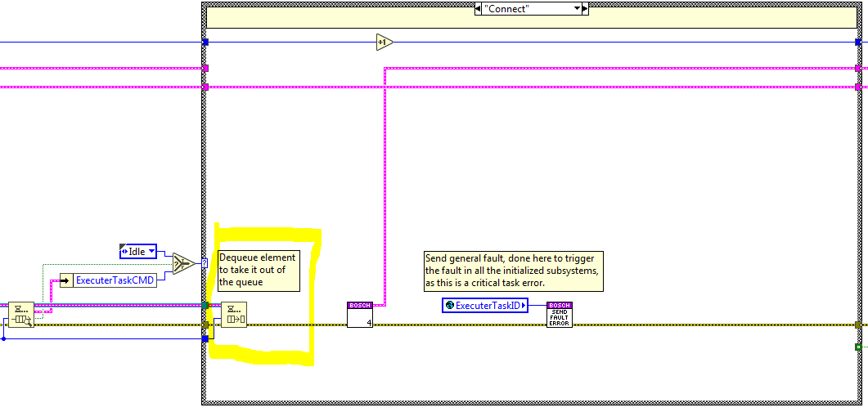Image resolution: width=868 pixels, height=412 pixels.
Task: Click the upper pink input tunnel on left border
Action: tap(205, 68)
